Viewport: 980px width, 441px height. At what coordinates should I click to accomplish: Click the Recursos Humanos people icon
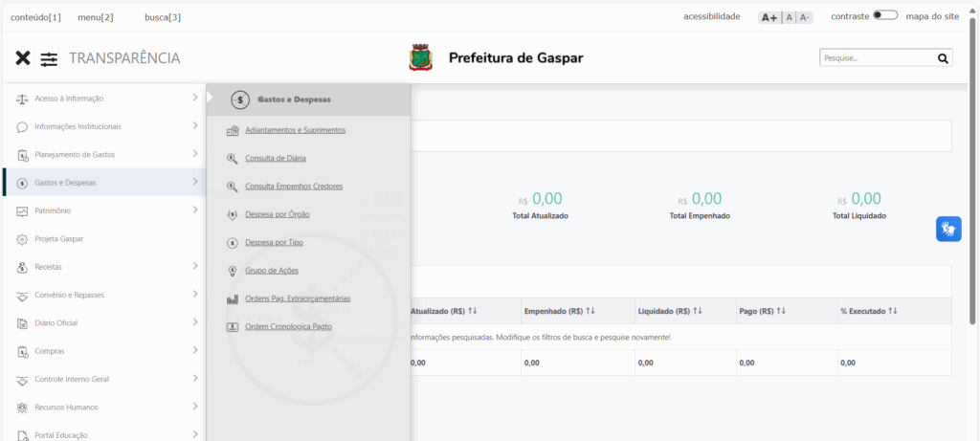pyautogui.click(x=22, y=408)
